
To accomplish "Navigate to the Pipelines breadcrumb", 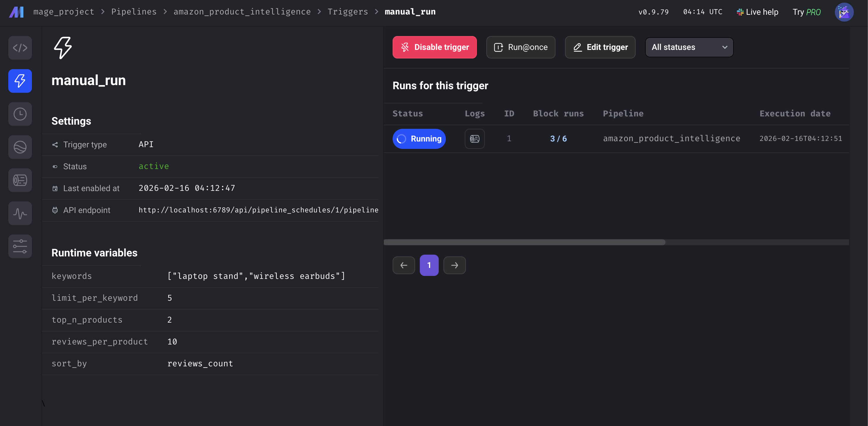I will click(134, 12).
